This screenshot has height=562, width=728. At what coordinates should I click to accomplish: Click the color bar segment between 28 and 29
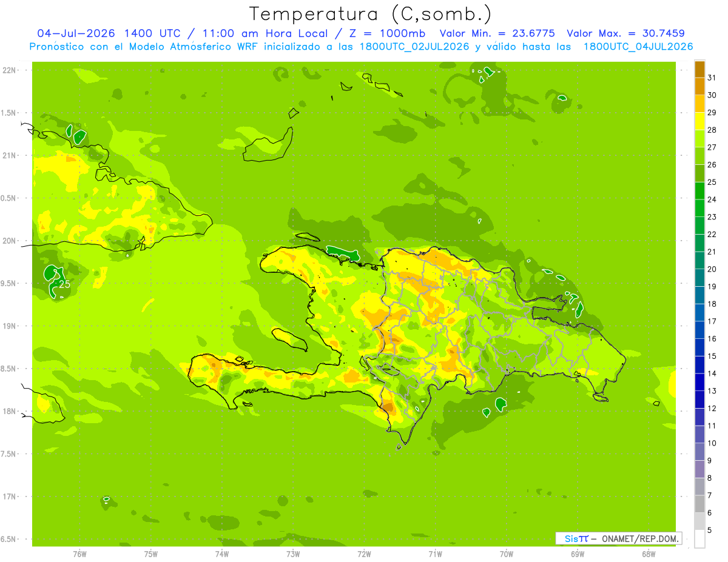coord(699,121)
